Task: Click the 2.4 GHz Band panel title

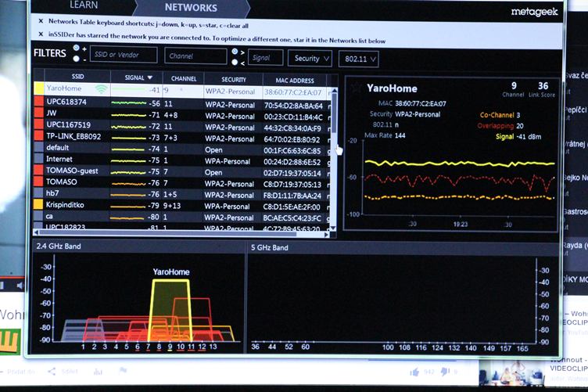Action: [x=59, y=246]
